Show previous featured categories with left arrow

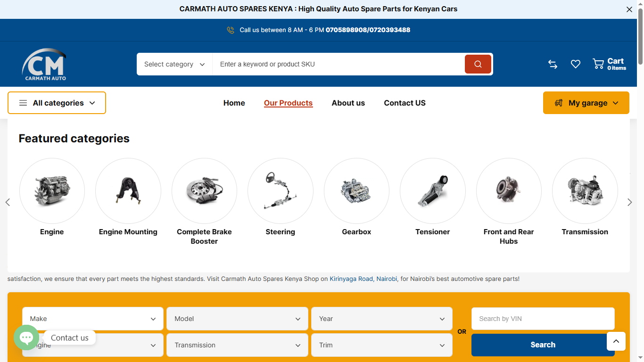pyautogui.click(x=8, y=202)
